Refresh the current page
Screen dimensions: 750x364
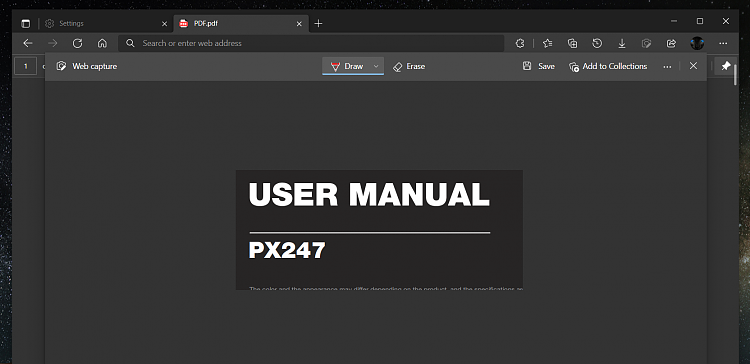(x=77, y=44)
